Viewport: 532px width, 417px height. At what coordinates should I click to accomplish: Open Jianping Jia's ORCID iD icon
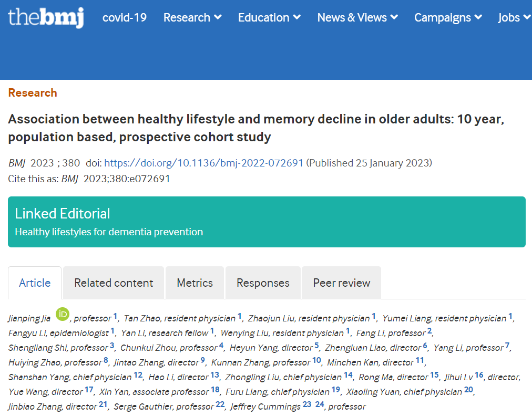(x=63, y=315)
